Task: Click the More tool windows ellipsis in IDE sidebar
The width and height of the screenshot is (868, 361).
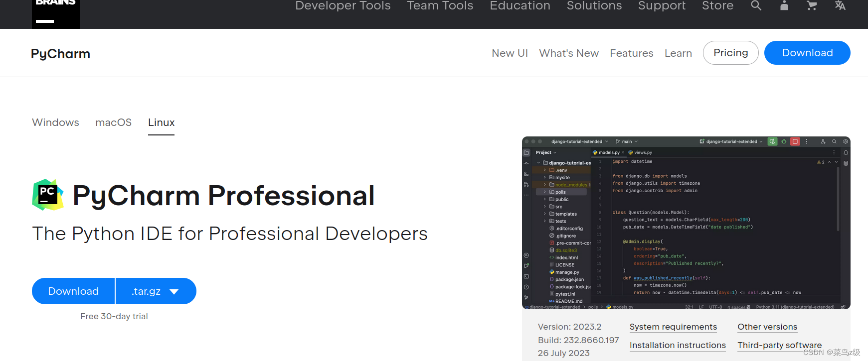Action: click(x=526, y=195)
